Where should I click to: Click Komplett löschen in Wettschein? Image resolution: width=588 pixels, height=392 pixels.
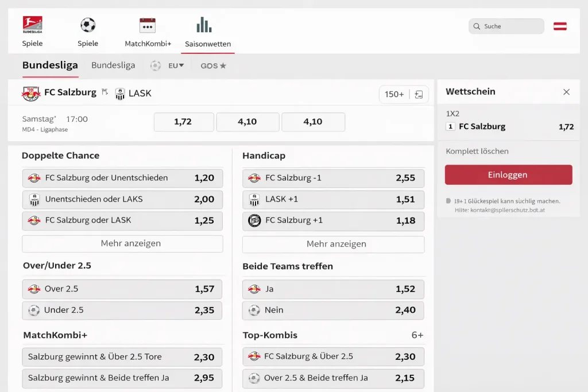pyautogui.click(x=477, y=152)
